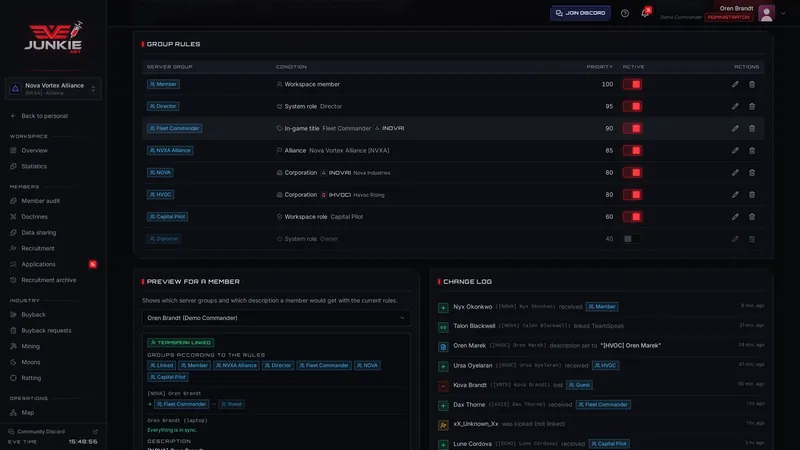Viewport: 800px width, 450px height.
Task: Delete the NOVA corporation rule
Action: (x=752, y=172)
